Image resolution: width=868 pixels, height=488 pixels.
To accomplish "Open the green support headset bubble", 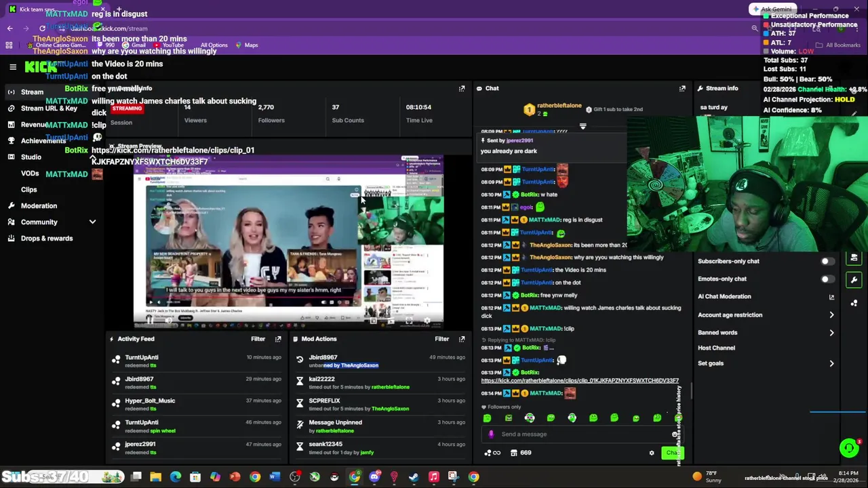I will tap(848, 447).
